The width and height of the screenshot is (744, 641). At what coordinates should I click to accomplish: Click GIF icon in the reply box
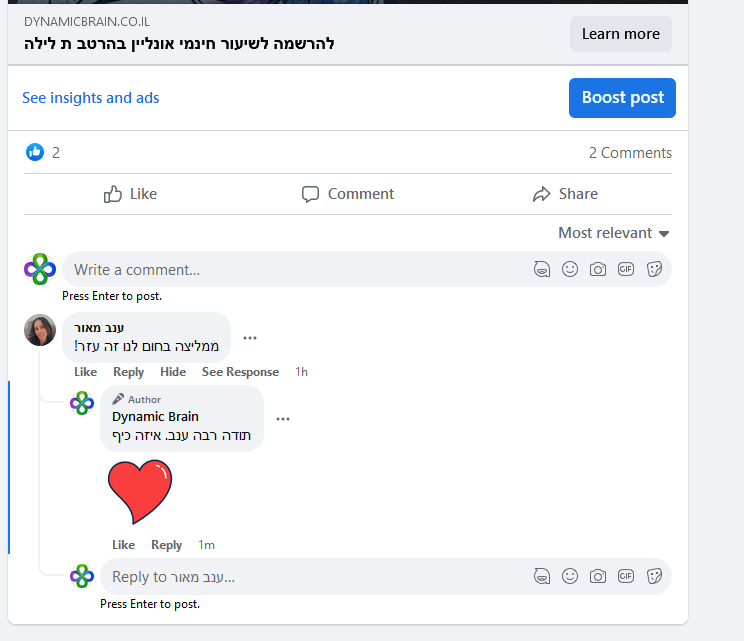(625, 576)
